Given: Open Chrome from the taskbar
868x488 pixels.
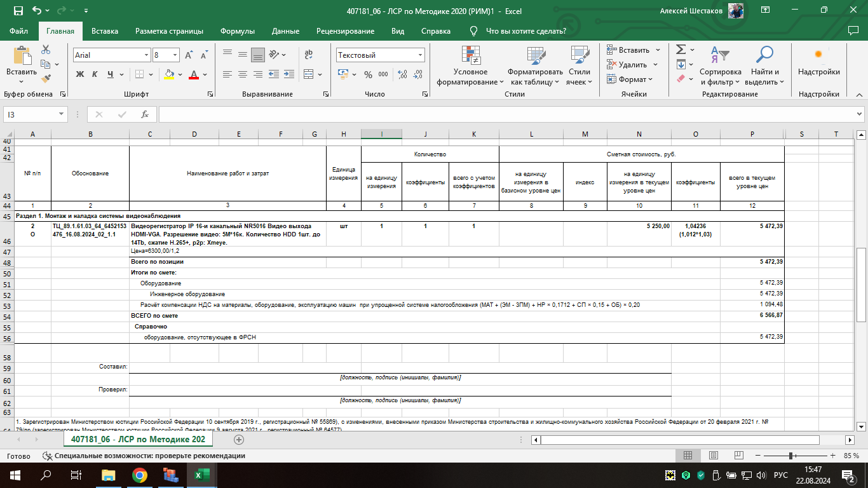Looking at the screenshot, I should [140, 475].
